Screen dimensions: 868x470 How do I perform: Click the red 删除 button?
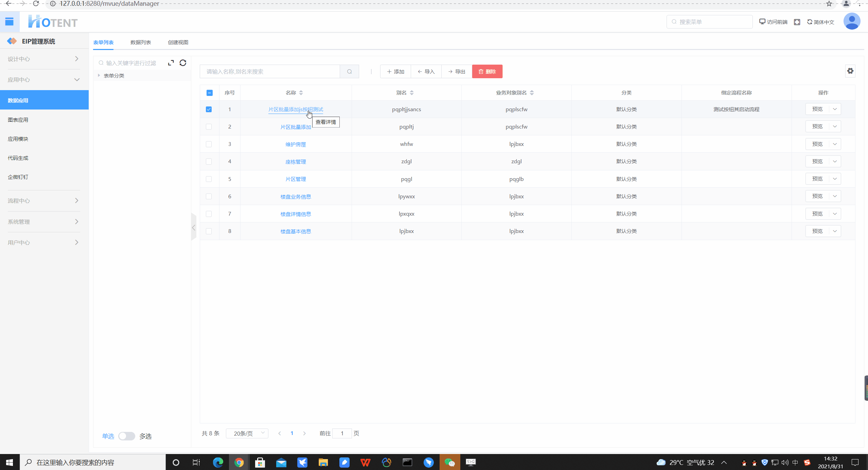(487, 71)
